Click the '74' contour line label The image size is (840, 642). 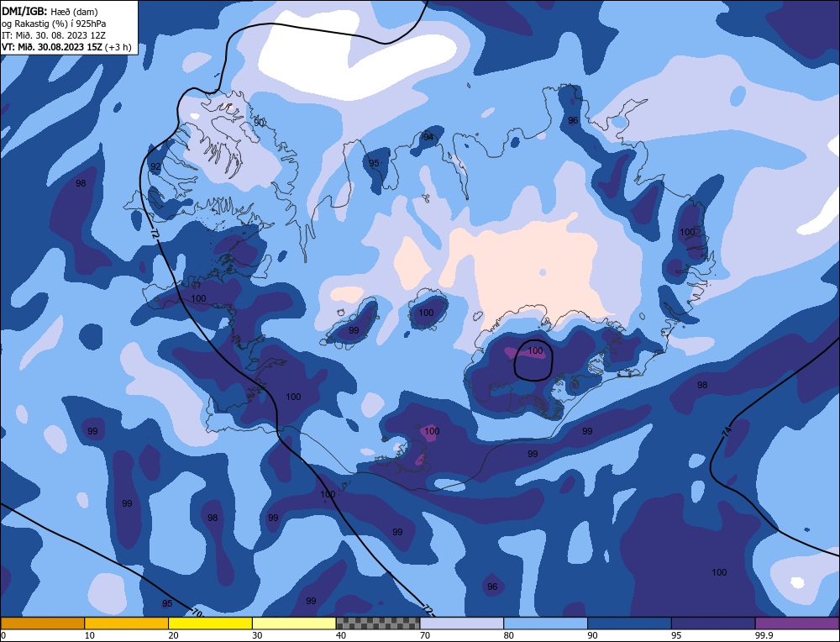tap(727, 431)
